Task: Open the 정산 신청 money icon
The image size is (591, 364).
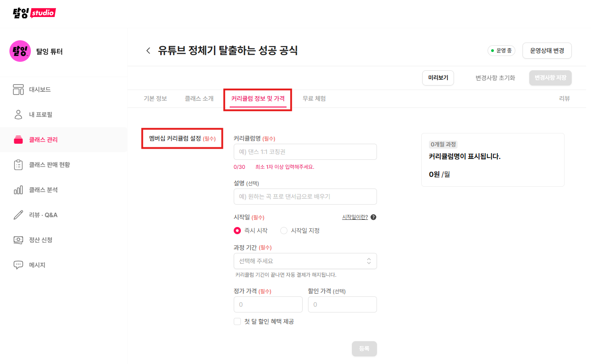Action: click(18, 240)
